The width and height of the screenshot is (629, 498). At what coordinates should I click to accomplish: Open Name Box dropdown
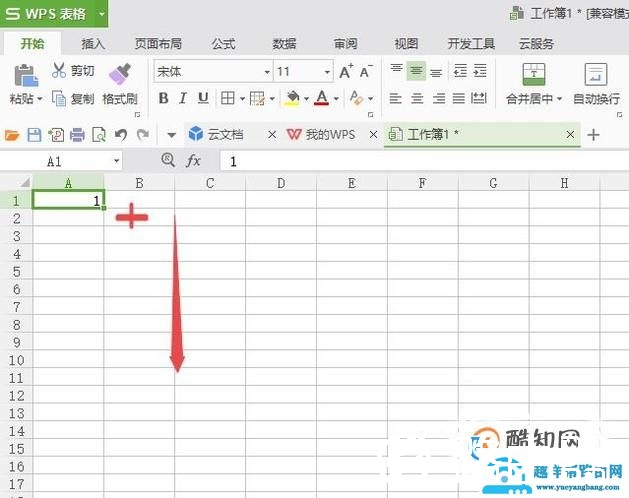[x=116, y=161]
